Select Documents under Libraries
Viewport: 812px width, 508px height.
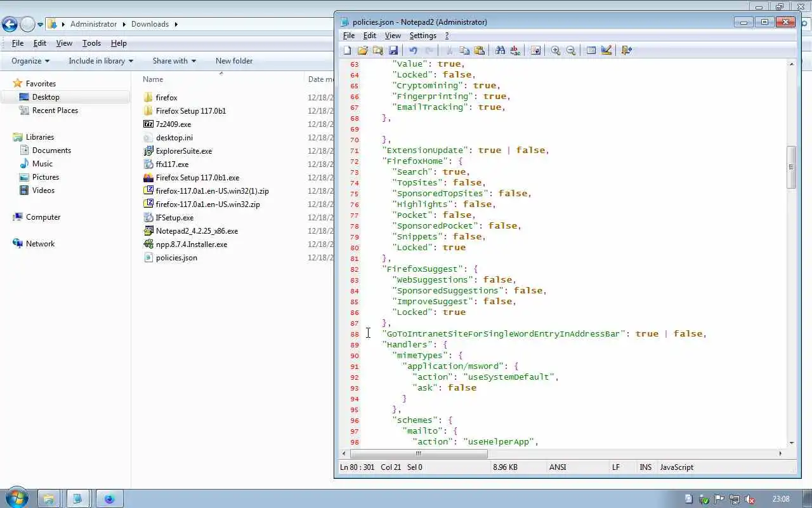51,150
